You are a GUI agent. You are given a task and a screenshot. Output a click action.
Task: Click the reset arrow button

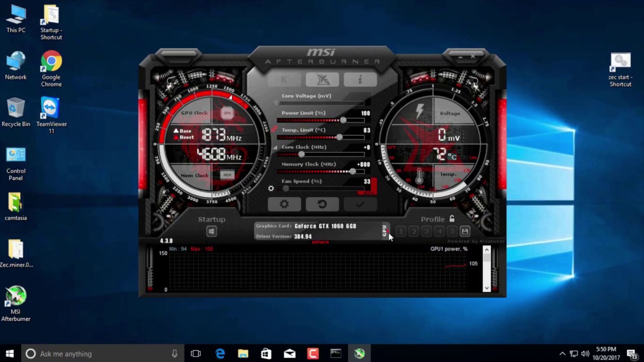pos(322,204)
